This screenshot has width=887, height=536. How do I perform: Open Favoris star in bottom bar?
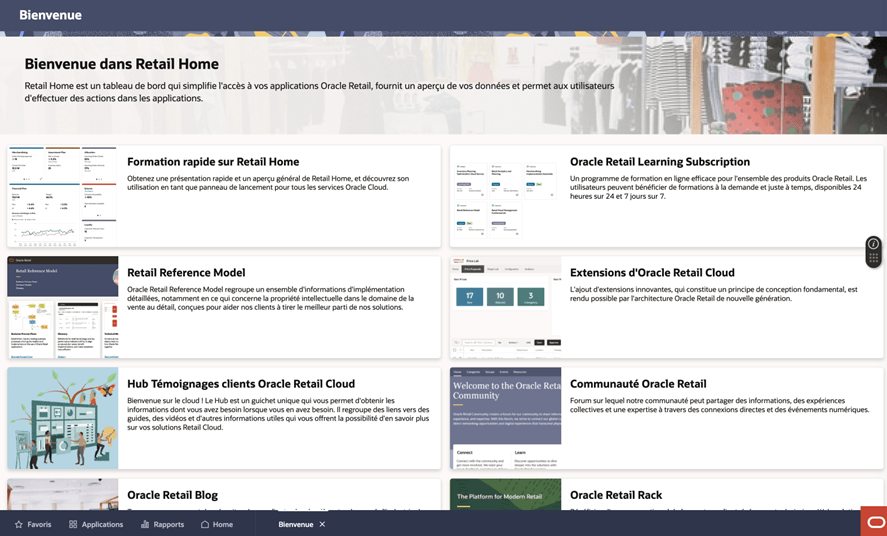pos(33,524)
